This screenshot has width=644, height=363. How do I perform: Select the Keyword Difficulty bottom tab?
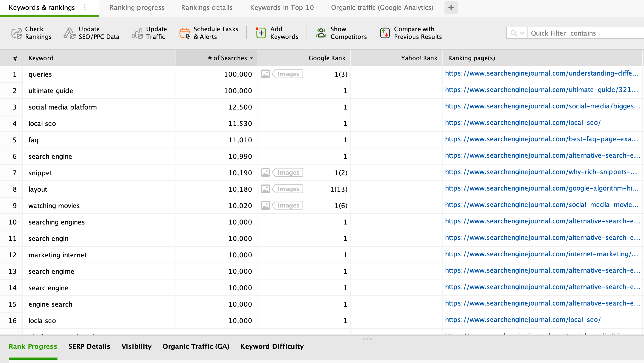[272, 346]
